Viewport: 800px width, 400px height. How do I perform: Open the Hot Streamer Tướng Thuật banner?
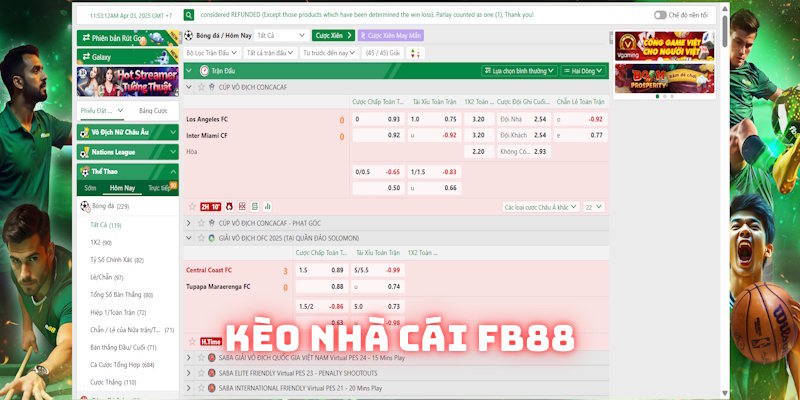tap(128, 82)
